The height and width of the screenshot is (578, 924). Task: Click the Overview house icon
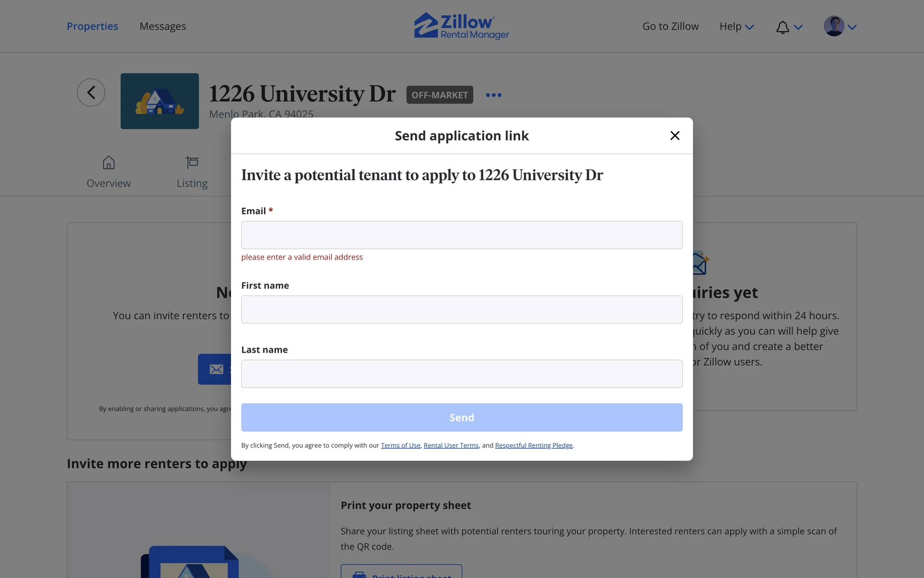[x=109, y=163]
